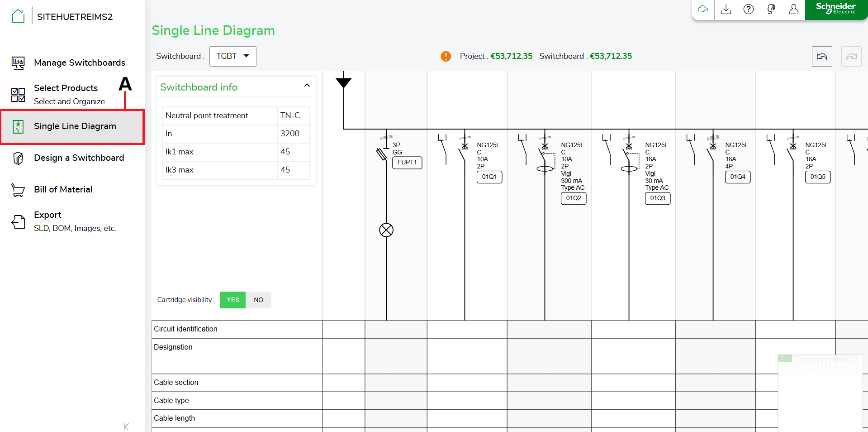Click the Project price €53,712.35
Image resolution: width=868 pixels, height=432 pixels.
click(x=512, y=56)
